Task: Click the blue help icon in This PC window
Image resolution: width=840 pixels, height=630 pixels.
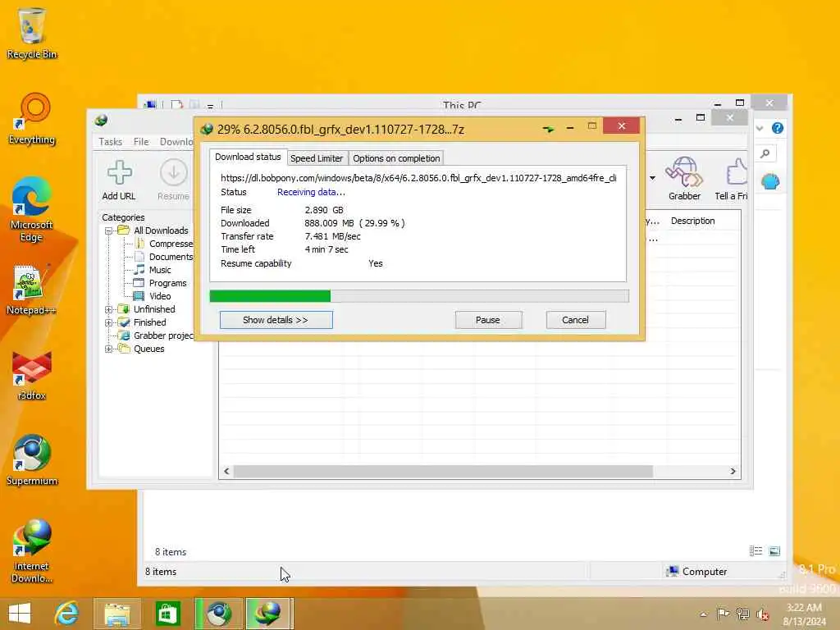Action: tap(778, 128)
